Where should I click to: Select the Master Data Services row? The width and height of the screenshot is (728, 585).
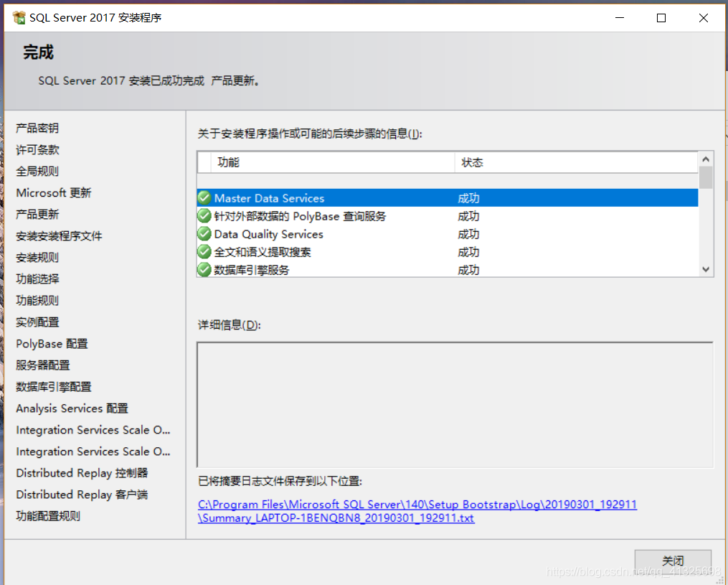[448, 198]
